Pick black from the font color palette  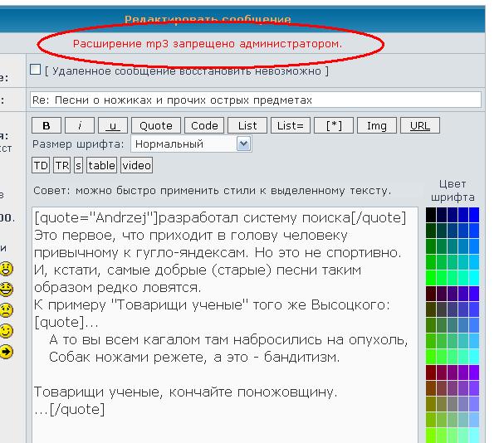[431, 215]
